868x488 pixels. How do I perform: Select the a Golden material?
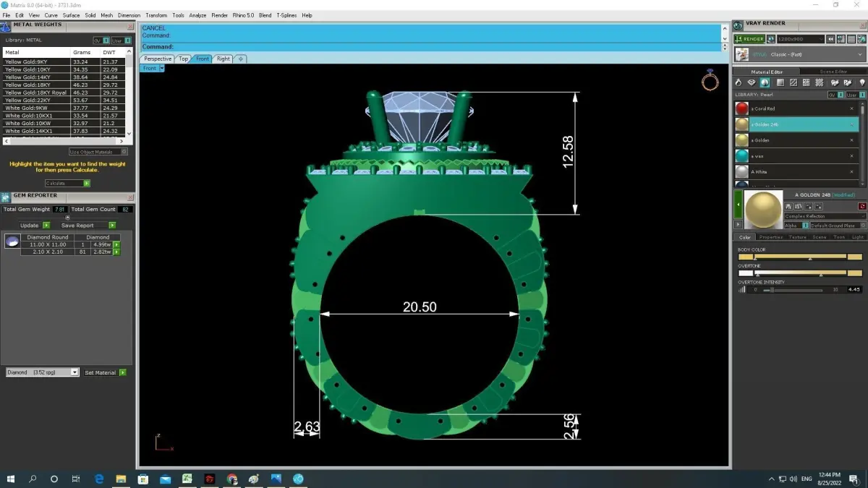[796, 140]
